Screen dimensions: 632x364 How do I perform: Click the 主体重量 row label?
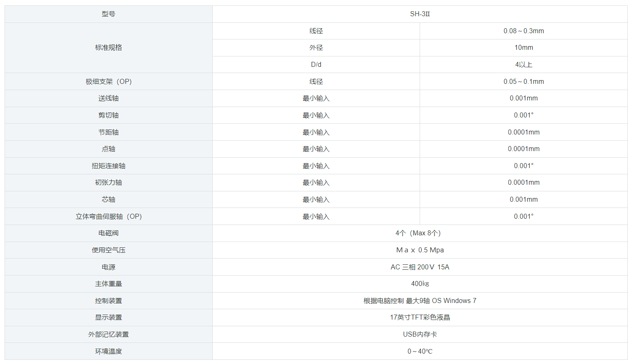pos(108,284)
